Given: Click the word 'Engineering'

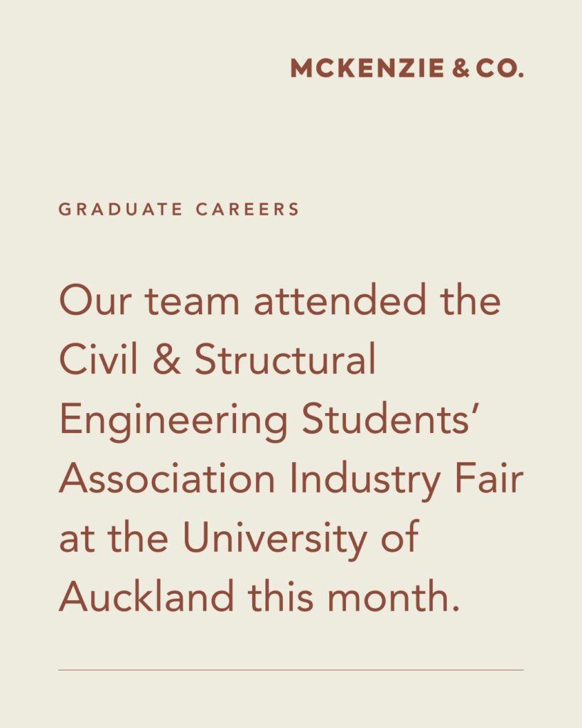Looking at the screenshot, I should (173, 421).
